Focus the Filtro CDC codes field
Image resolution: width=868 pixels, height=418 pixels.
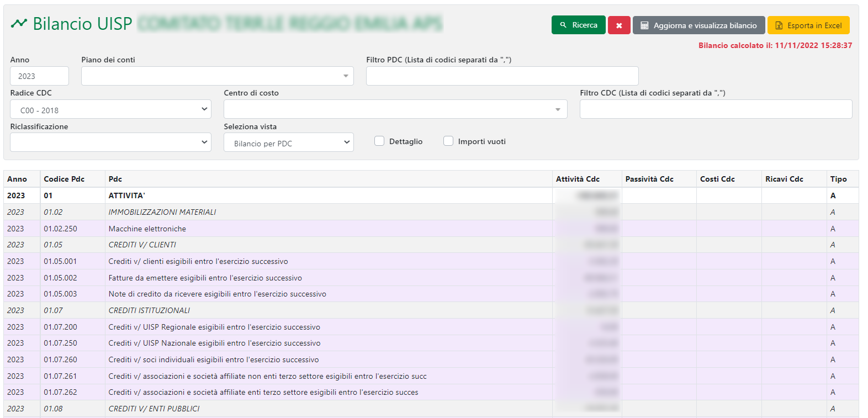pos(716,109)
